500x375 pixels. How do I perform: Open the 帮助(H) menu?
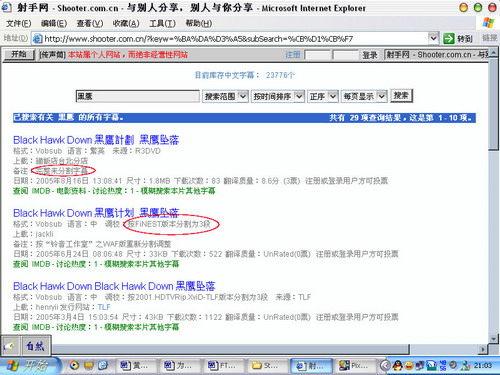198,23
